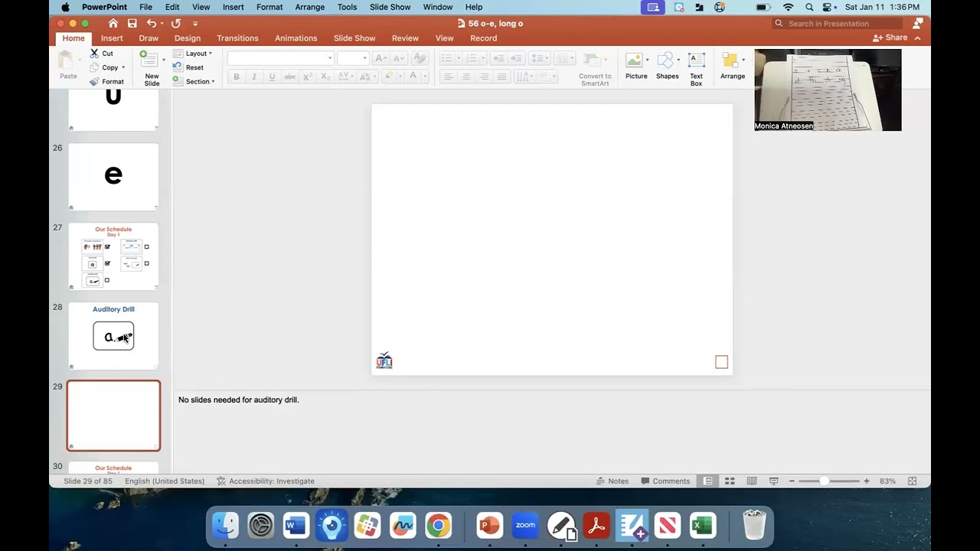980x551 pixels.
Task: Click the 83% zoom level
Action: [x=887, y=481]
